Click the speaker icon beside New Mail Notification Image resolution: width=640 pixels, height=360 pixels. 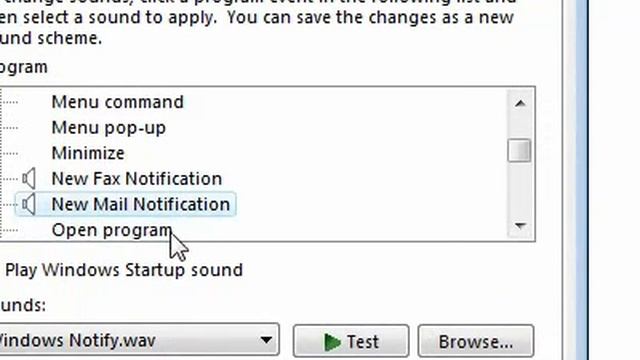[29, 204]
